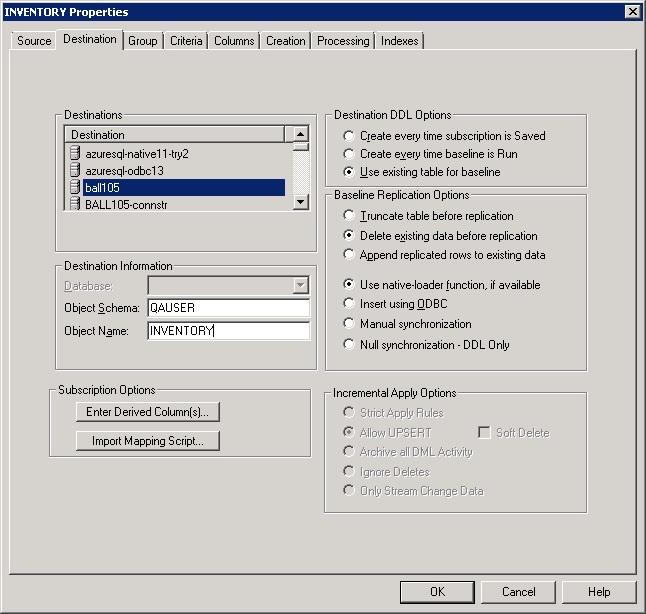
Task: Switch to the Source tab
Action: (34, 41)
